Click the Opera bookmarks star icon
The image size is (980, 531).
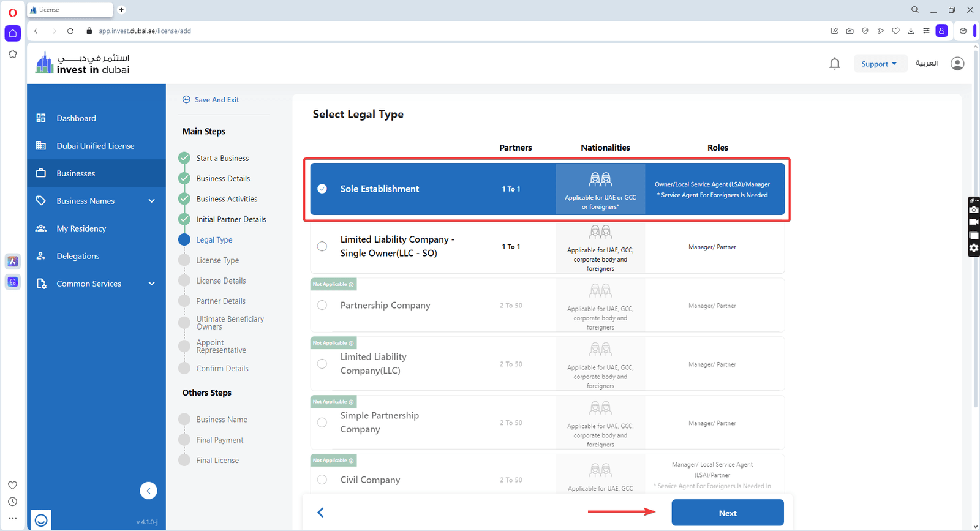point(13,54)
